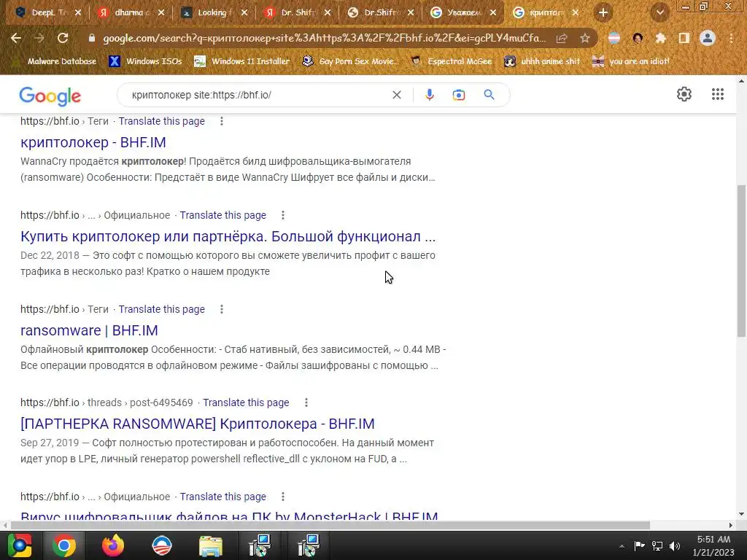Open the Google apps grid

coord(718,94)
